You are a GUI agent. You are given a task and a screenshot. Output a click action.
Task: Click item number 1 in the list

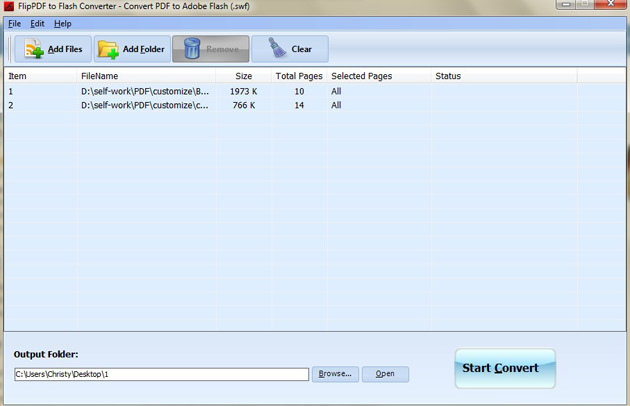pyautogui.click(x=11, y=91)
